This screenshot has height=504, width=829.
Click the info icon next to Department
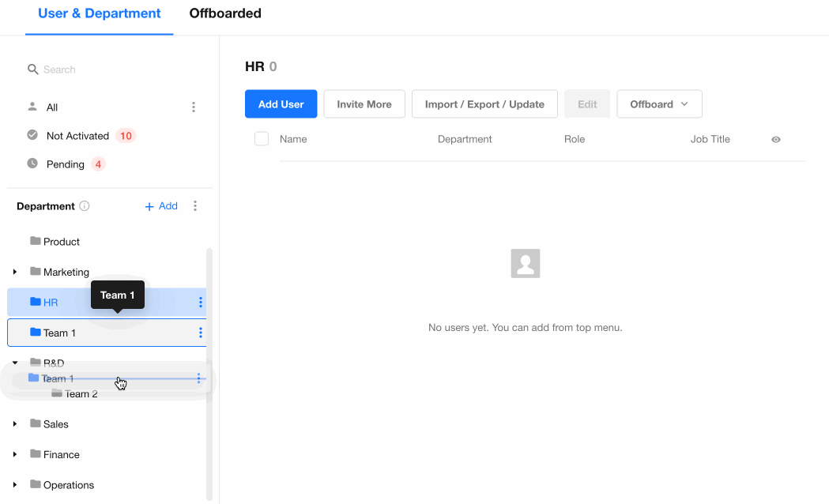tap(85, 206)
